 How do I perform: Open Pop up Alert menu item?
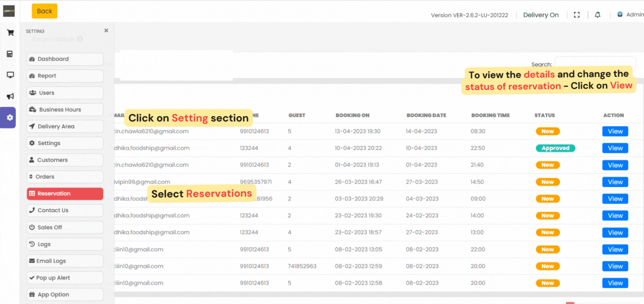click(65, 278)
